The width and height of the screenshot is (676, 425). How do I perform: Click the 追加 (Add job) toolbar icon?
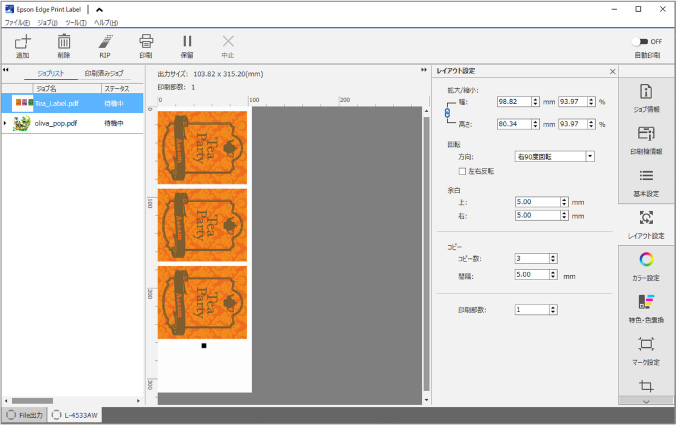[23, 42]
